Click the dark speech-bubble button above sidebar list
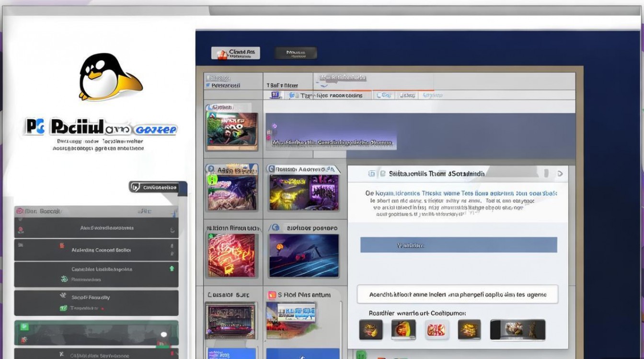Viewport: 644px width, 359px height. pos(158,187)
